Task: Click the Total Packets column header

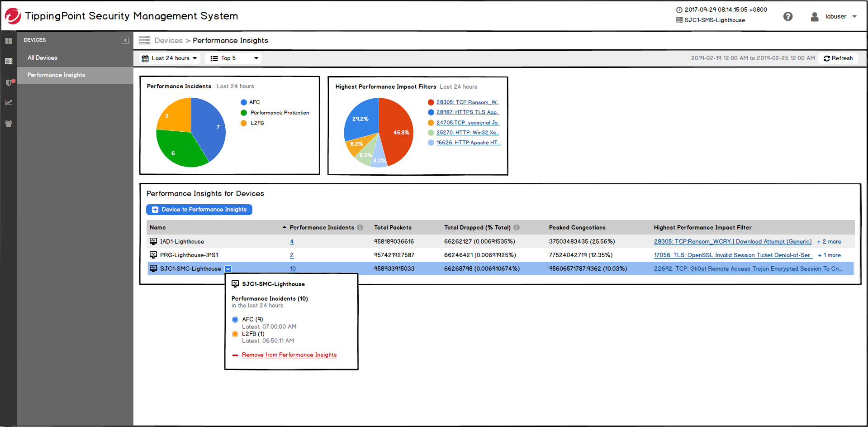Action: [393, 228]
